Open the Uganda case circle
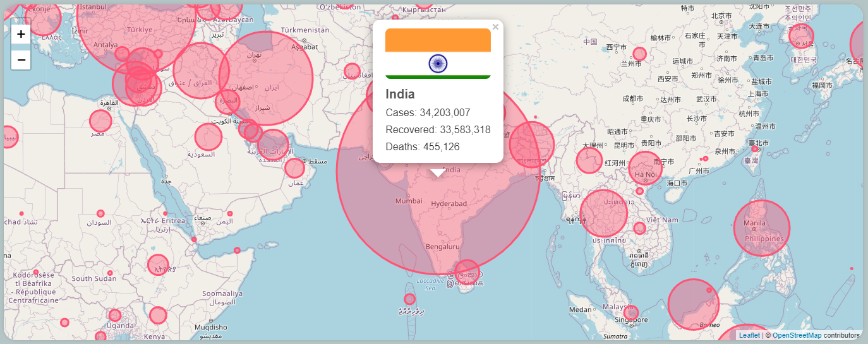This screenshot has height=344, width=868. click(x=114, y=315)
